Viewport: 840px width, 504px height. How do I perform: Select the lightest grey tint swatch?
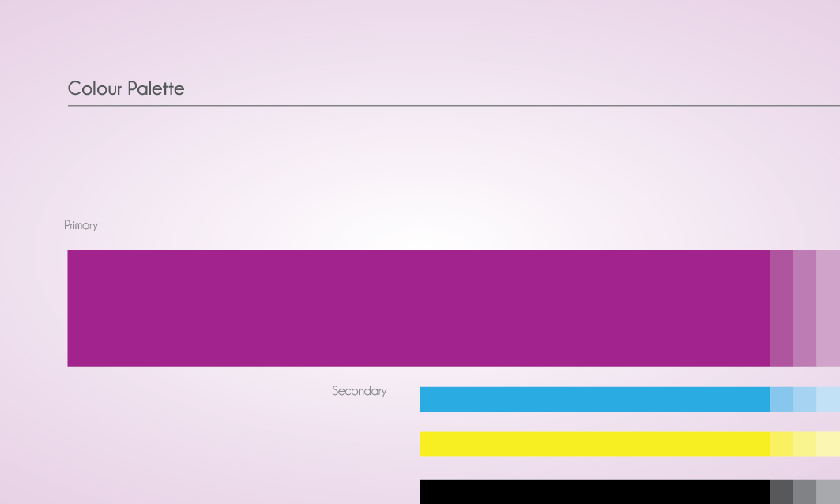pyautogui.click(x=828, y=491)
